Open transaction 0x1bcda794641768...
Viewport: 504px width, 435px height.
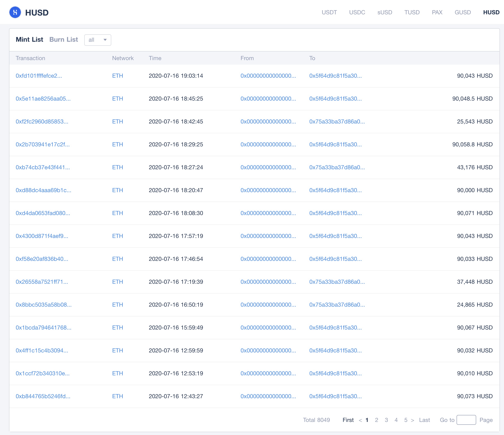point(44,327)
